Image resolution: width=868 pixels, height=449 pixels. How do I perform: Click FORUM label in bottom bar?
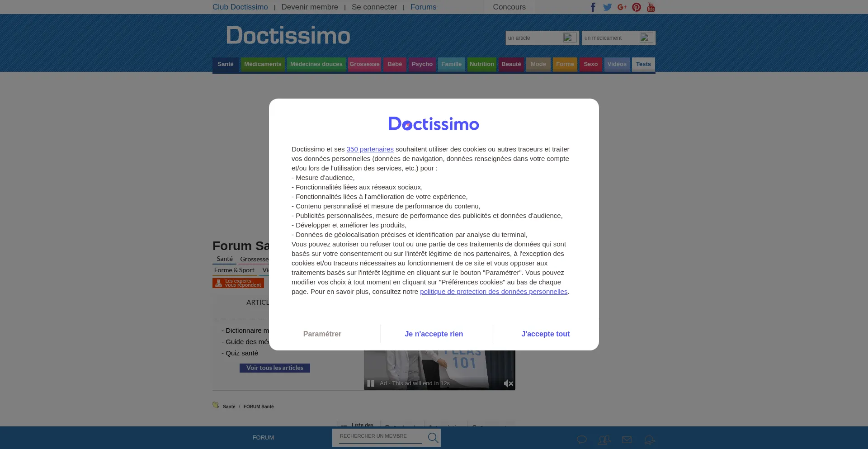tap(263, 438)
